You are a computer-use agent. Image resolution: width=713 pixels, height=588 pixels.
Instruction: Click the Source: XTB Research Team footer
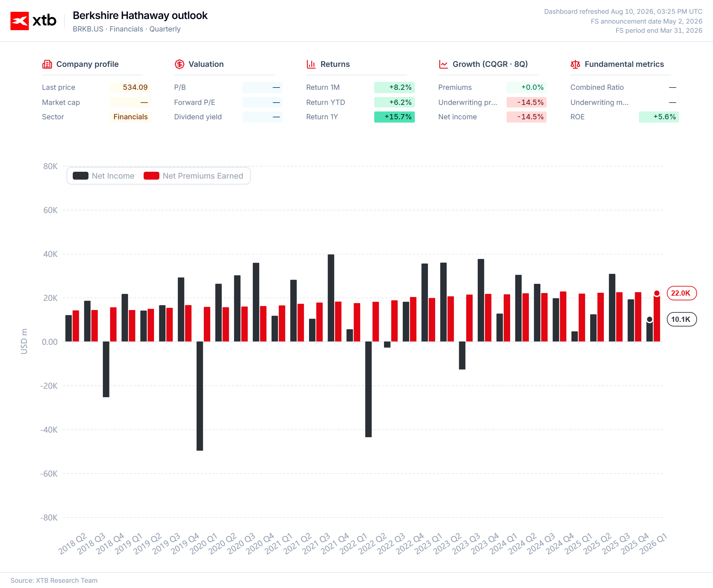click(54, 580)
